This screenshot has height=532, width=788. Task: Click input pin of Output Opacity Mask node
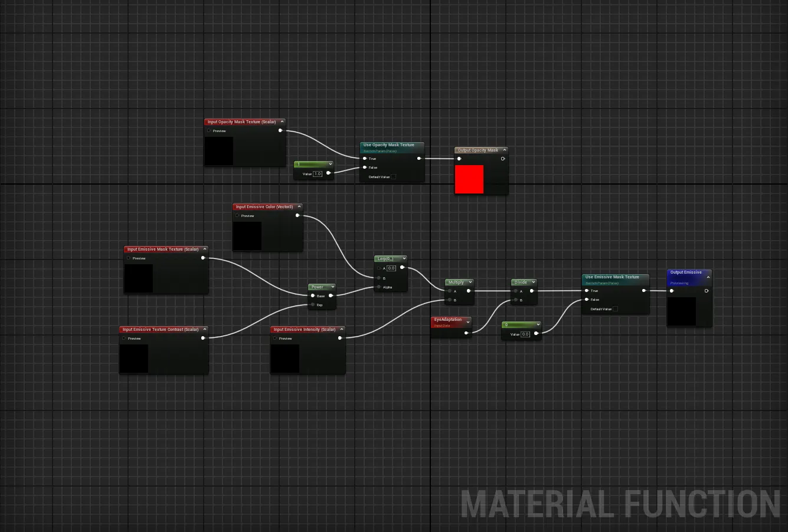459,159
